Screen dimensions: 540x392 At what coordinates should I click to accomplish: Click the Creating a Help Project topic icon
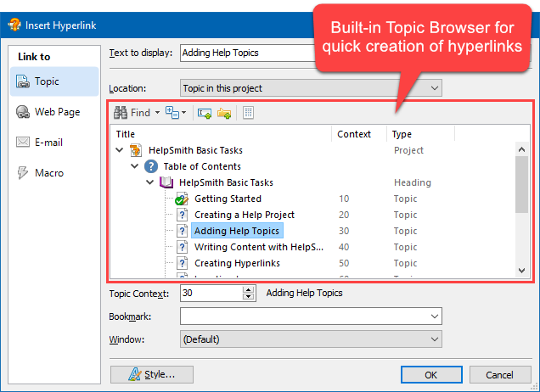[x=182, y=215]
